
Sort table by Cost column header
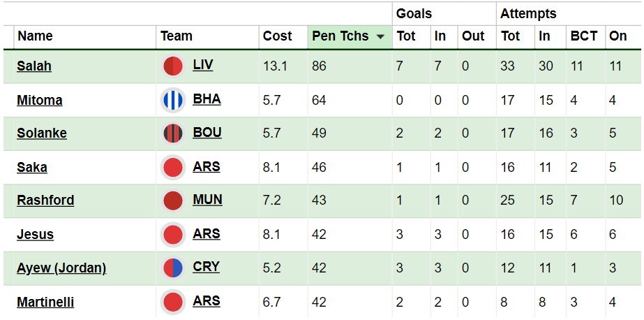click(277, 36)
